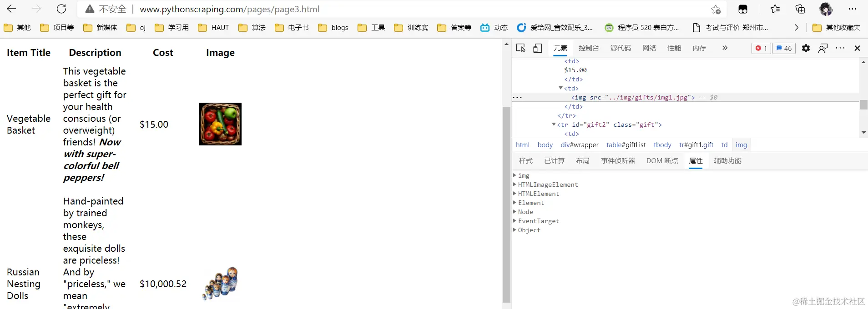Open the browser favorites star icon

(x=775, y=9)
